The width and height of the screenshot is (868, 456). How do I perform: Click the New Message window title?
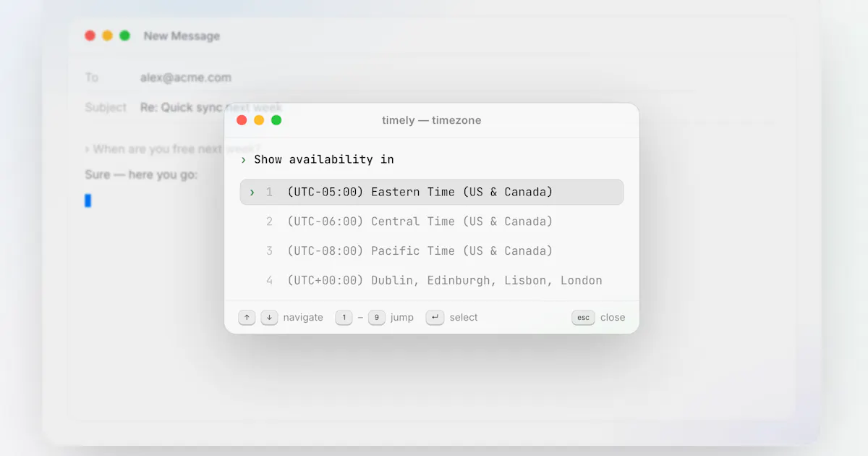[182, 35]
